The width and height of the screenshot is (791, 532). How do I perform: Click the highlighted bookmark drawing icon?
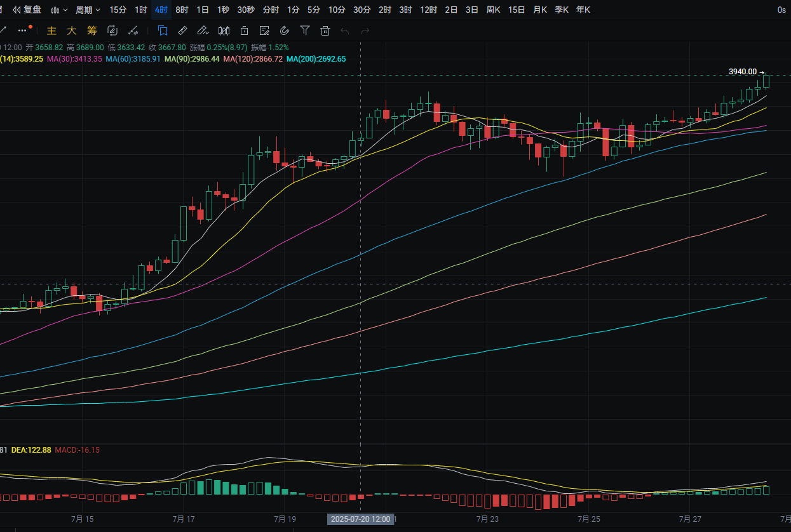(x=163, y=30)
